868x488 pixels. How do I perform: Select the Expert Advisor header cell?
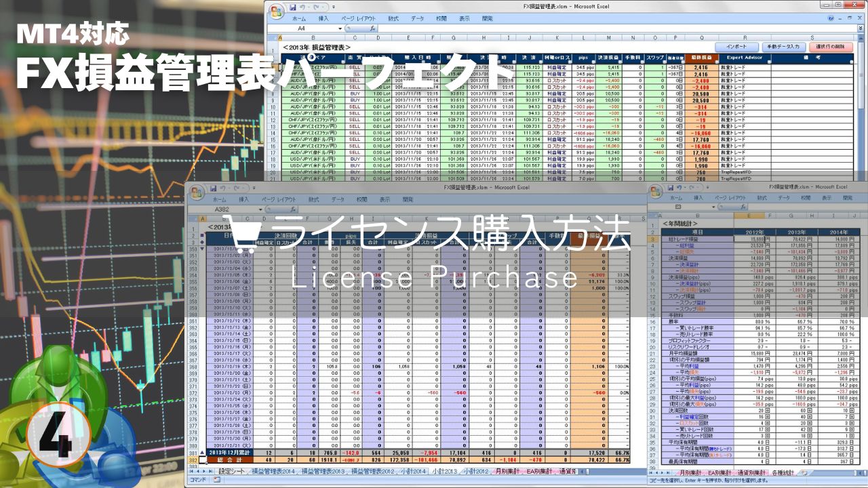pyautogui.click(x=744, y=58)
